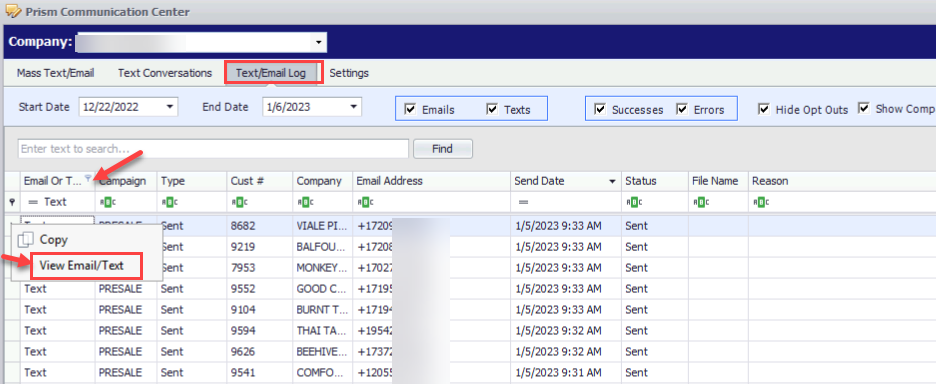
Task: Click the Find button
Action: click(442, 149)
